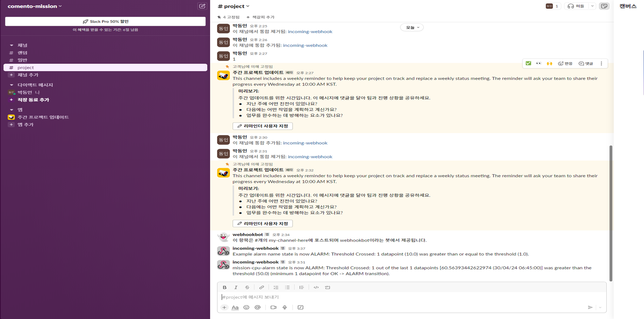644x319 pixels.
Task: Click 채널 추가 in sidebar
Action: tap(28, 75)
